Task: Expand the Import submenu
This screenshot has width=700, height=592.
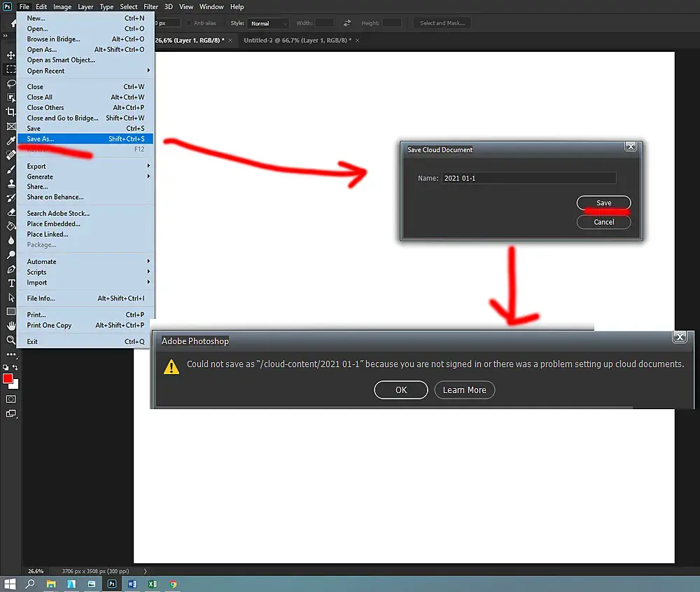Action: pyautogui.click(x=85, y=282)
